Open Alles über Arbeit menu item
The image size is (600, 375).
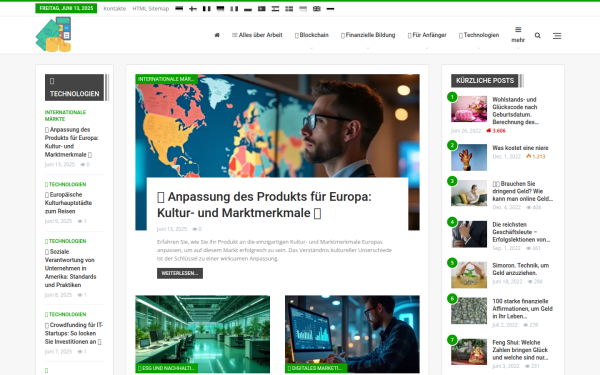point(257,35)
